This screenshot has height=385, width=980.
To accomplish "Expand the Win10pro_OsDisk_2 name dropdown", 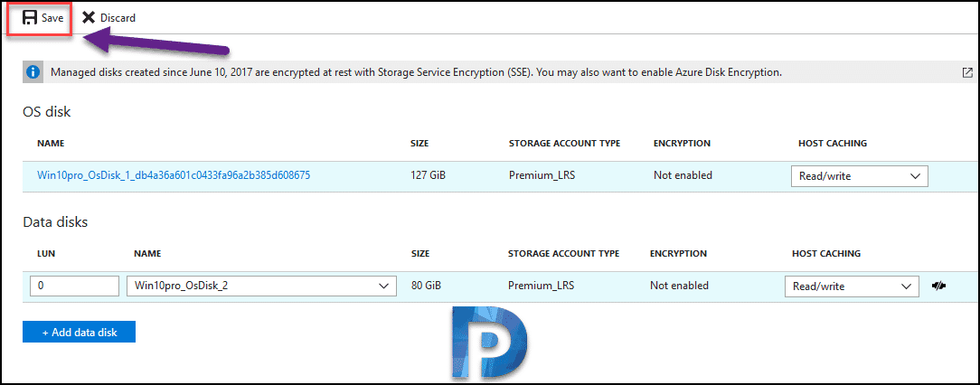I will click(x=262, y=286).
